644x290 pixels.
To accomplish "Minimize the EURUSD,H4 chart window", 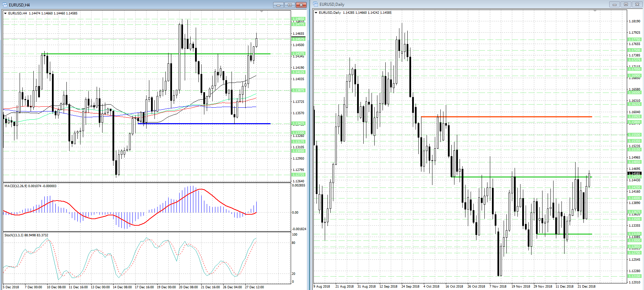I will (x=278, y=5).
